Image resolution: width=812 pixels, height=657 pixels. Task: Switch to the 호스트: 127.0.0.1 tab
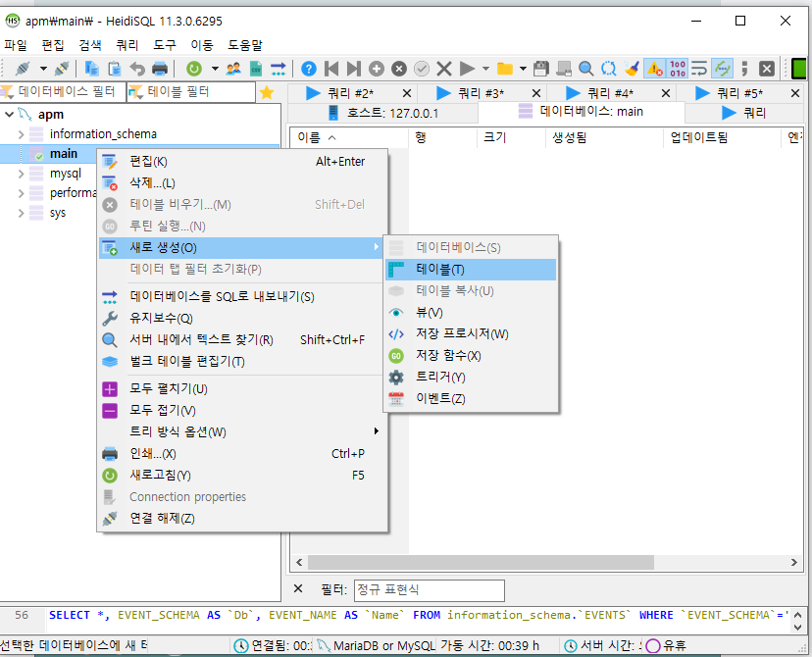coord(383,113)
